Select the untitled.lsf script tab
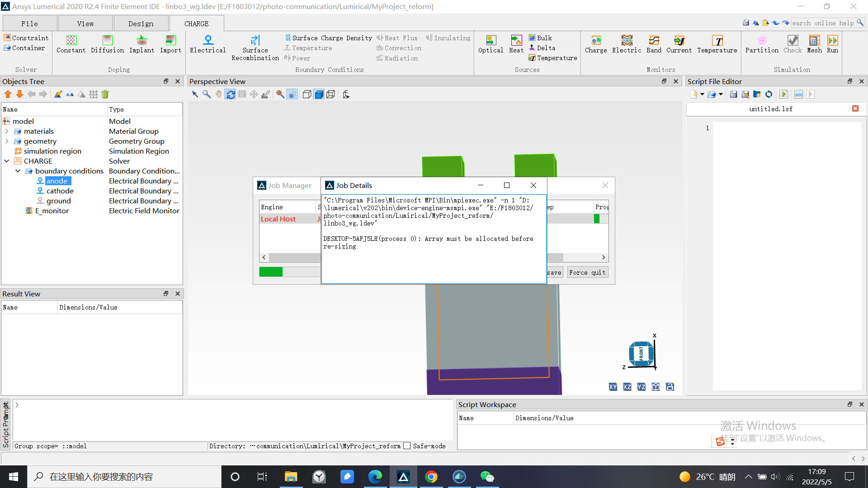868x488 pixels. [771, 109]
